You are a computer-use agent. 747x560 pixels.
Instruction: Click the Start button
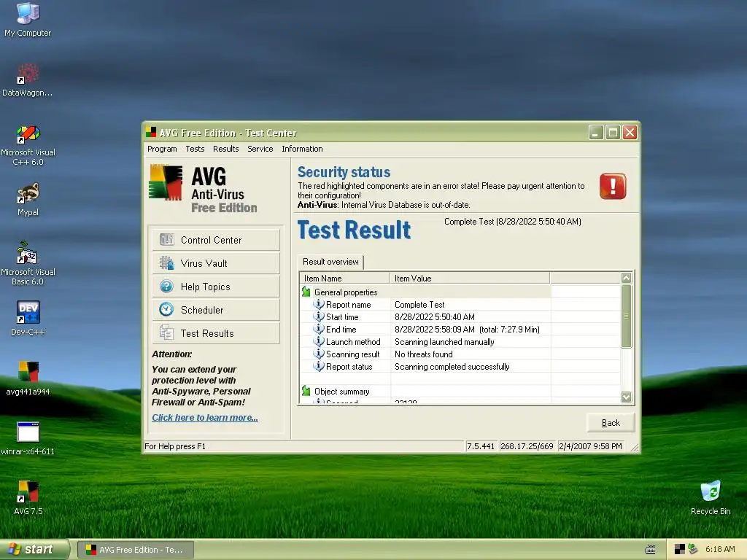(34, 550)
